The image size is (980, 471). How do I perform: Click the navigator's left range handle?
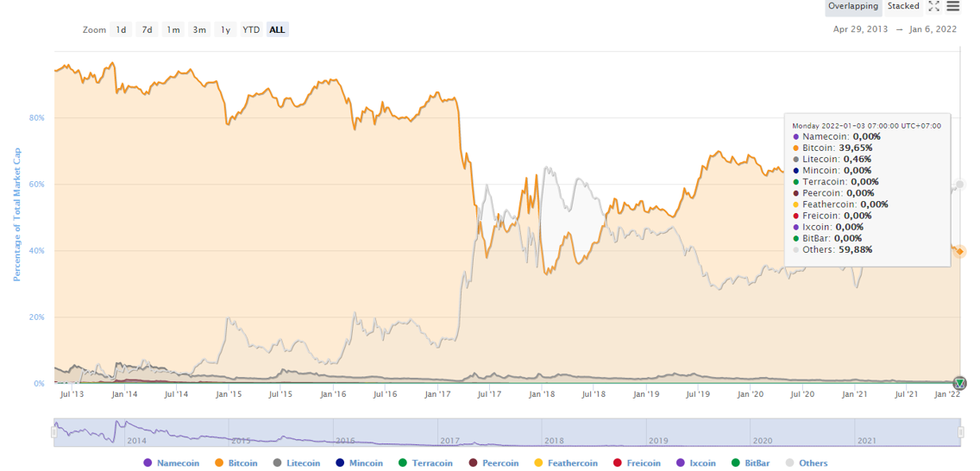pos(53,432)
